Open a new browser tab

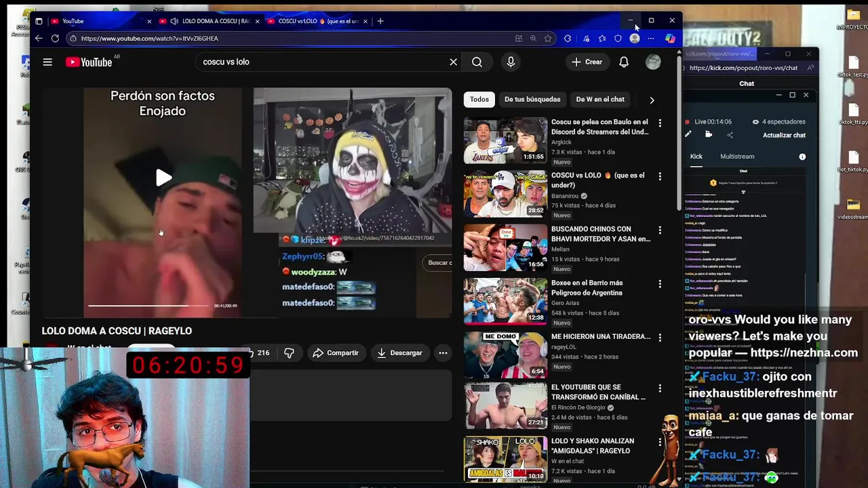tap(380, 21)
